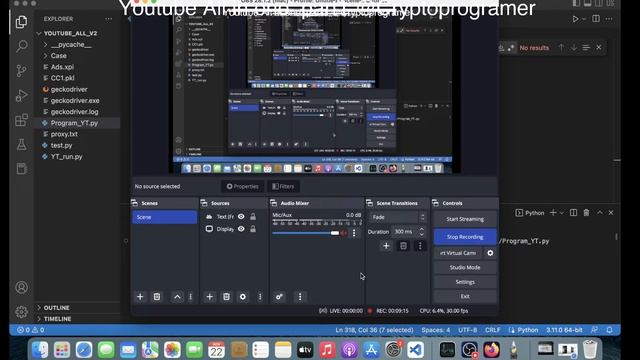Open Finder from the Dock

click(40, 350)
